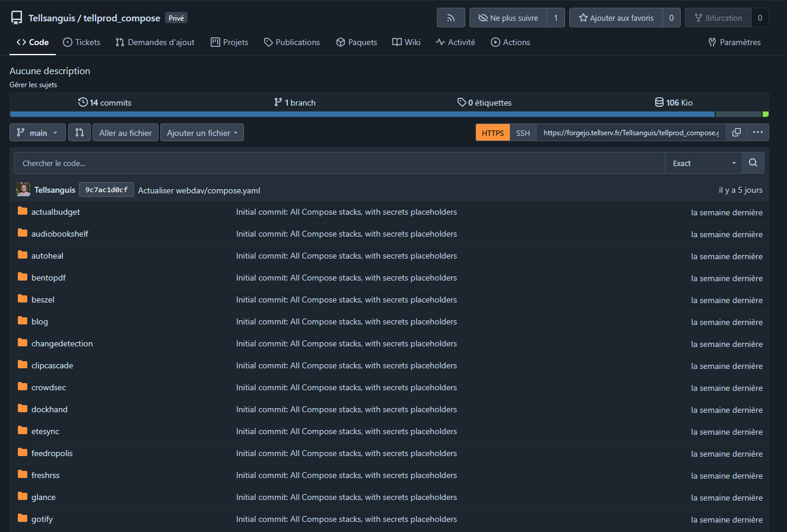Open the crowdsec folder
This screenshot has width=787, height=532.
pos(50,387)
